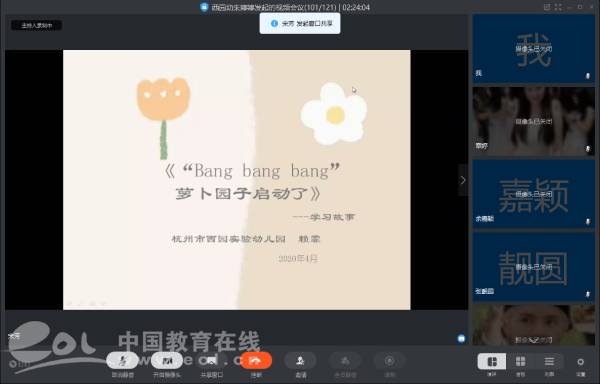Click the meeting lock icon in title
Screen dimensions: 600x384
click(x=204, y=7)
